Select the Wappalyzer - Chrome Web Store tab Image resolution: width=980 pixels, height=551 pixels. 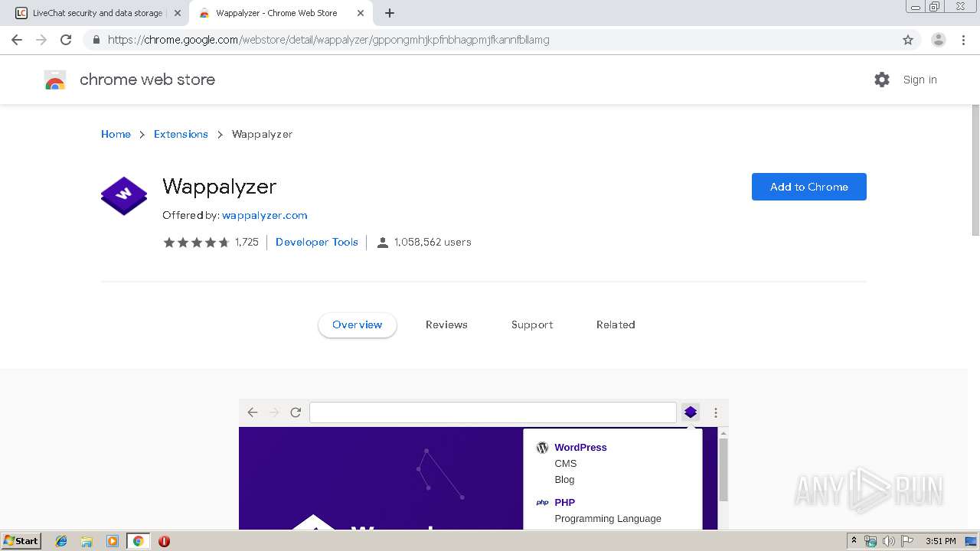point(281,13)
